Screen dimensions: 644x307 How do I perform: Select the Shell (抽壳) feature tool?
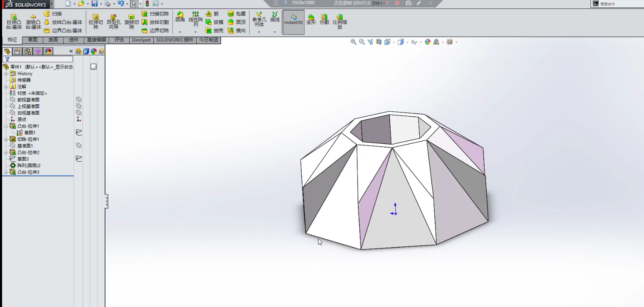coord(215,30)
